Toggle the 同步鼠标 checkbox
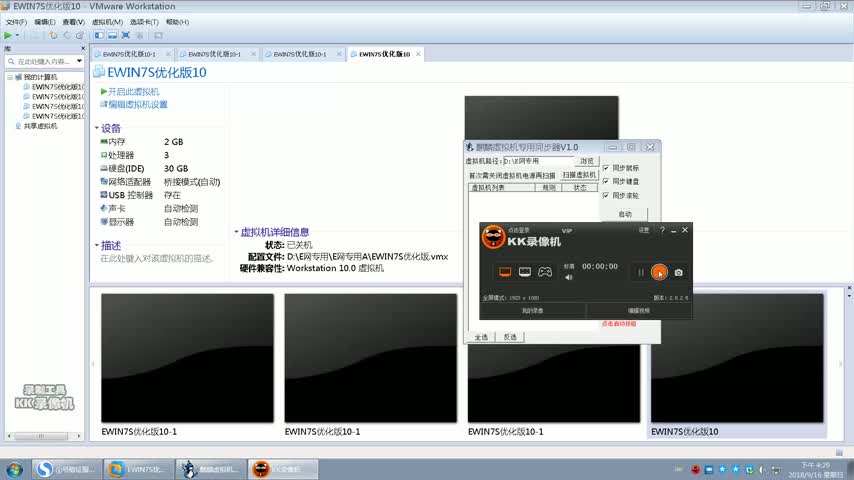Screen dimensions: 854x480 pos(606,168)
